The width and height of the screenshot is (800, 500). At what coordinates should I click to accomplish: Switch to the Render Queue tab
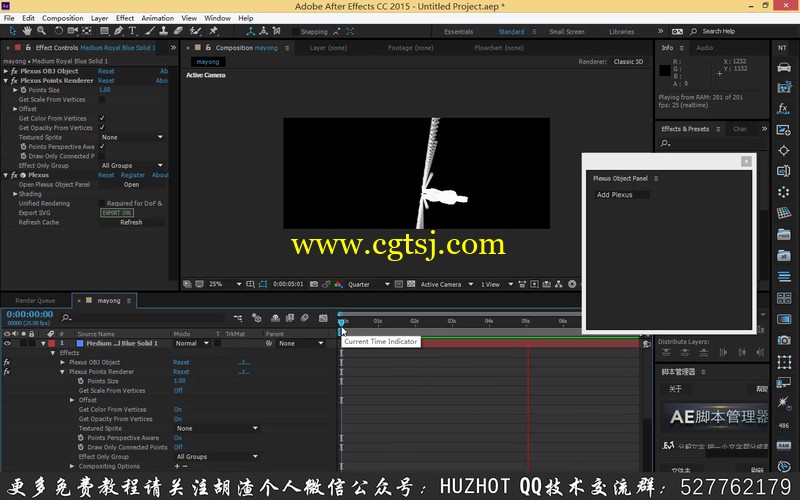pyautogui.click(x=35, y=301)
